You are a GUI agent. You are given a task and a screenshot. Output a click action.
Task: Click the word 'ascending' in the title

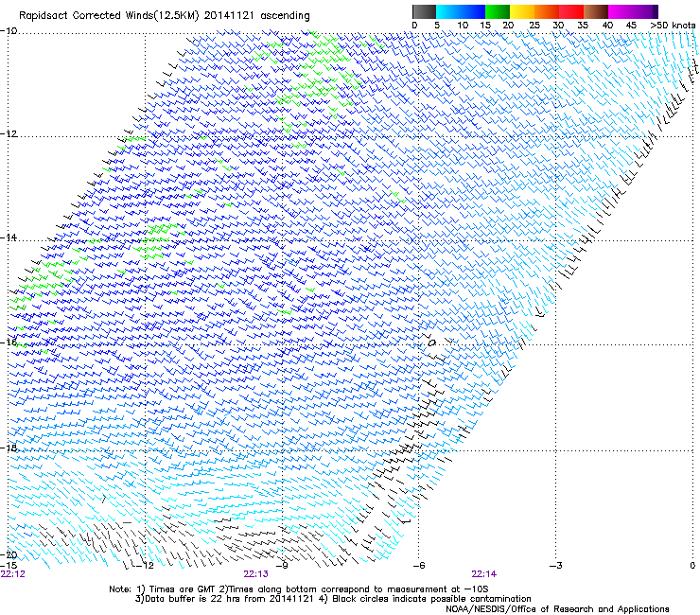tap(285, 16)
